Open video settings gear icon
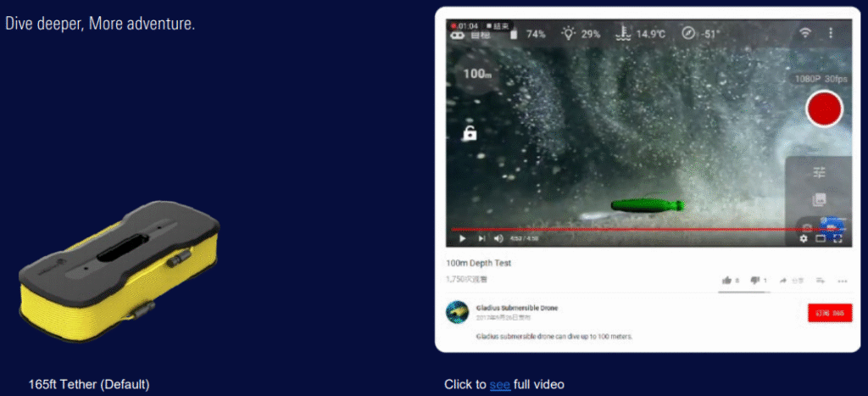Viewport: 868px width, 396px height. click(x=804, y=239)
